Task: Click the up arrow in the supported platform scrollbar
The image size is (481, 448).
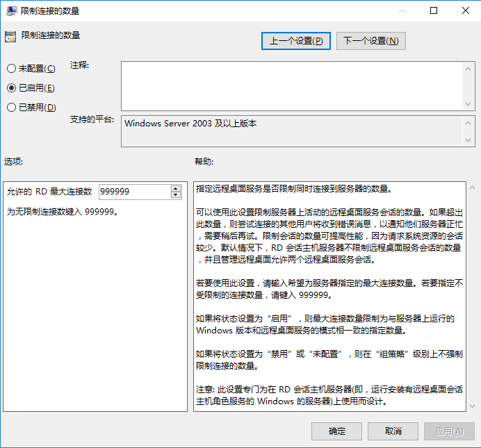Action: coord(468,123)
